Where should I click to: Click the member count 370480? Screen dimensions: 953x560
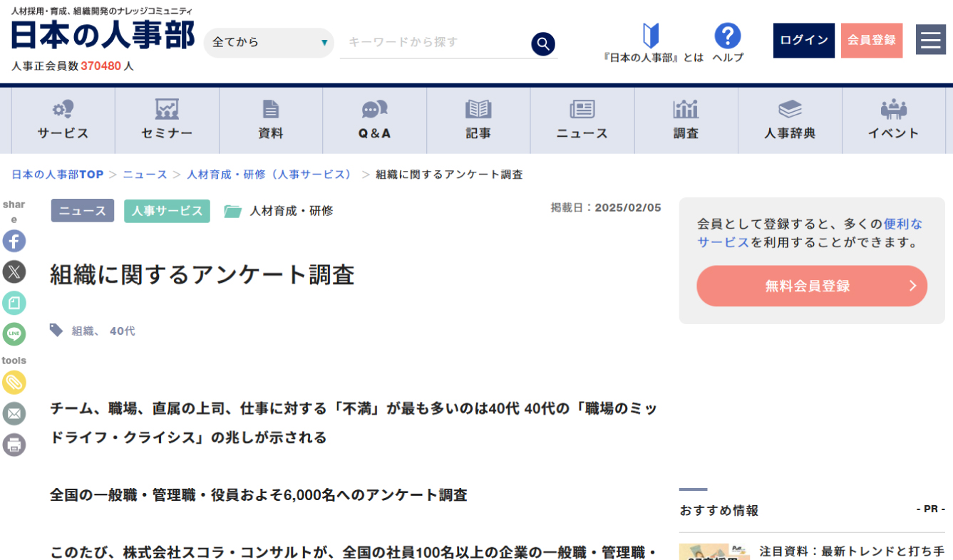(x=101, y=66)
